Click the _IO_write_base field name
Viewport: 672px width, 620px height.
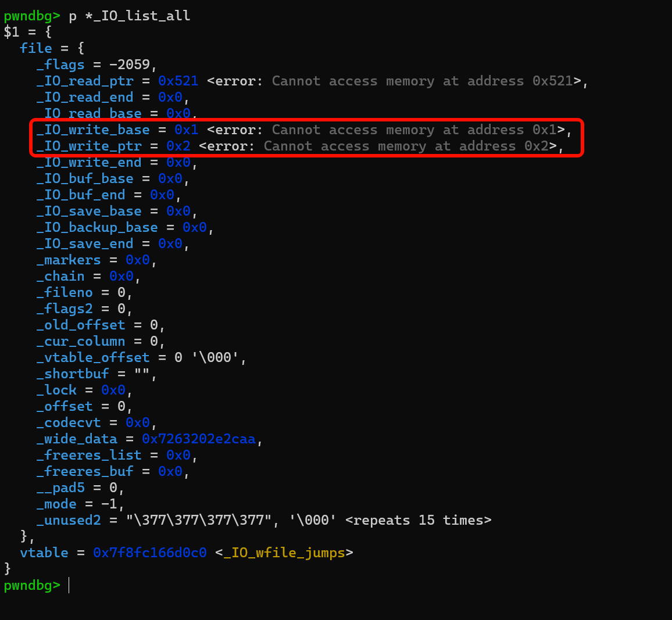pos(93,130)
